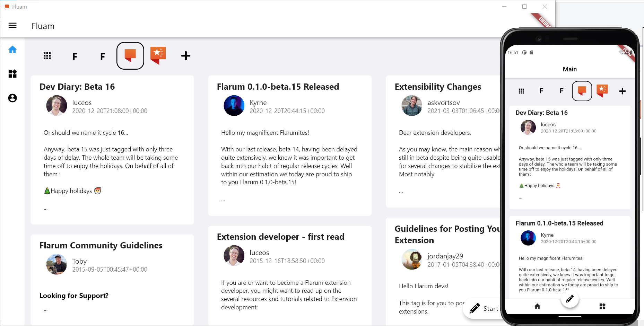Open the account profile icon in desktop sidebar
The image size is (644, 326).
pyautogui.click(x=12, y=98)
